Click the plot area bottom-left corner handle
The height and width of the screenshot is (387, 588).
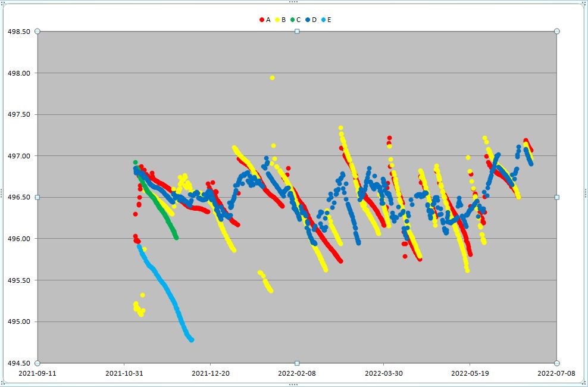click(37, 363)
